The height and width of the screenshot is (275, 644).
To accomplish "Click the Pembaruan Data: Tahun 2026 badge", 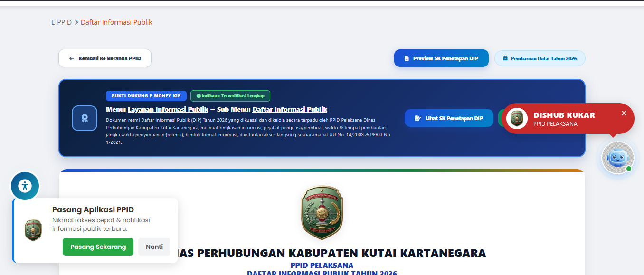I will pos(540,58).
